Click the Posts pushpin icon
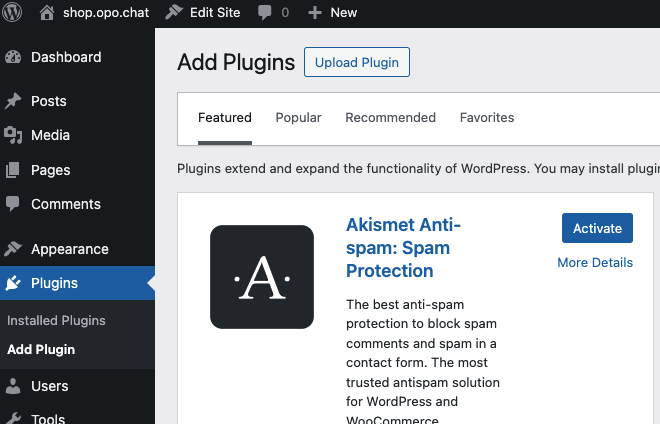Image resolution: width=660 pixels, height=424 pixels. (13, 101)
